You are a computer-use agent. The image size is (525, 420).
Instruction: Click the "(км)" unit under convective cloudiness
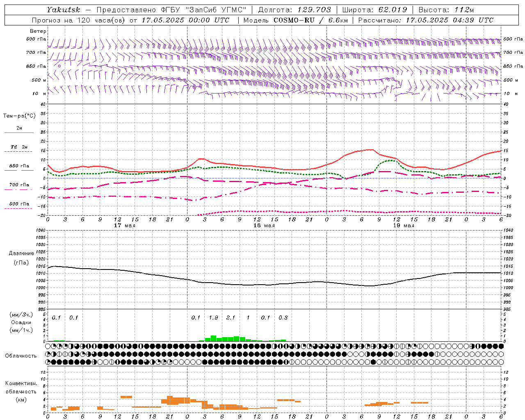[x=21, y=399]
